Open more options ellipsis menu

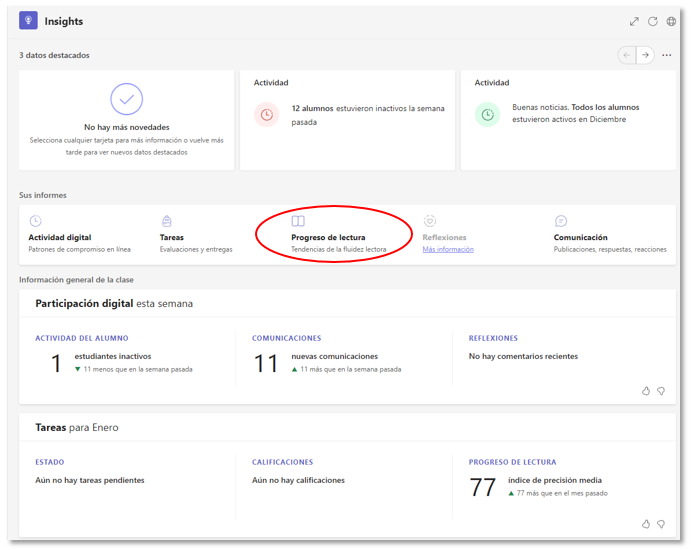coord(667,55)
